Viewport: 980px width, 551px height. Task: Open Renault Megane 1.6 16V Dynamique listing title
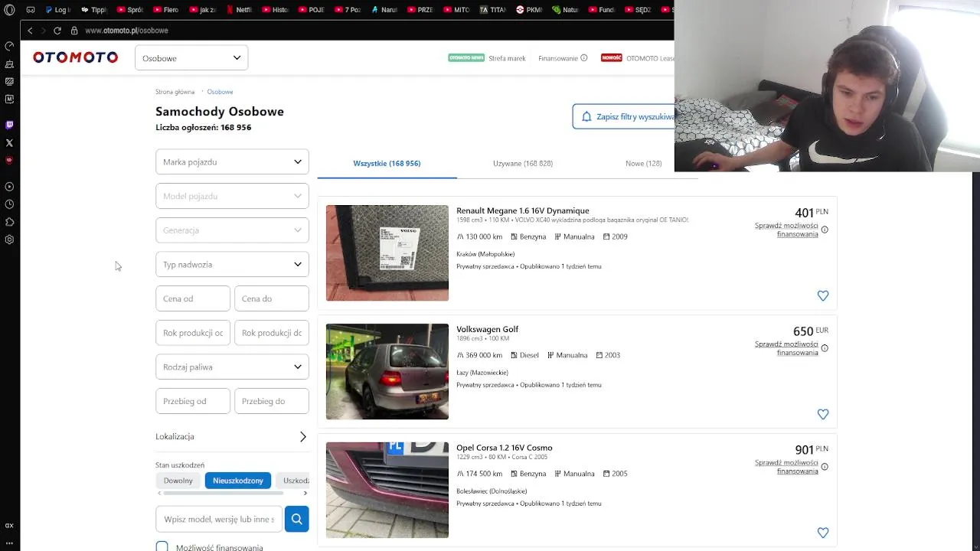(x=523, y=210)
